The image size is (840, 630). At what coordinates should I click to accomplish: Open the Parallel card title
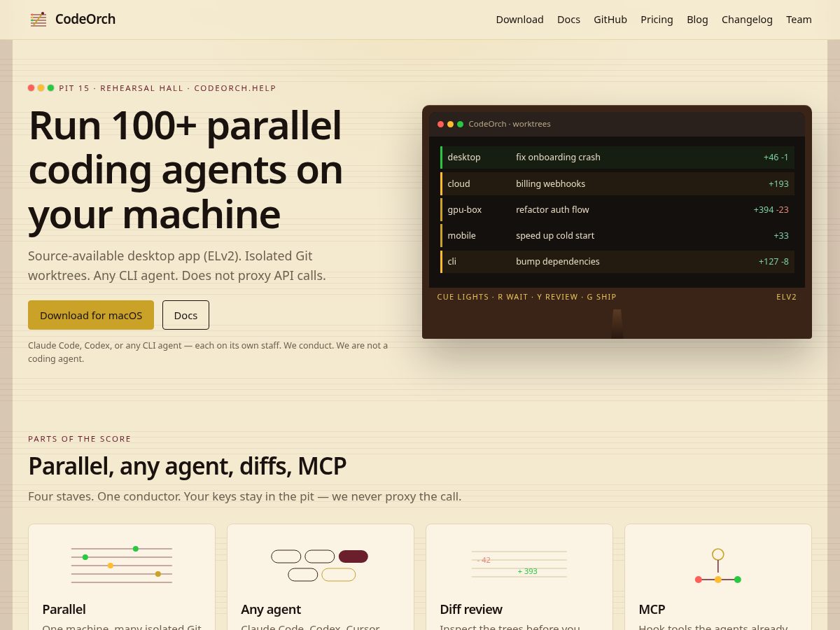pos(64,609)
